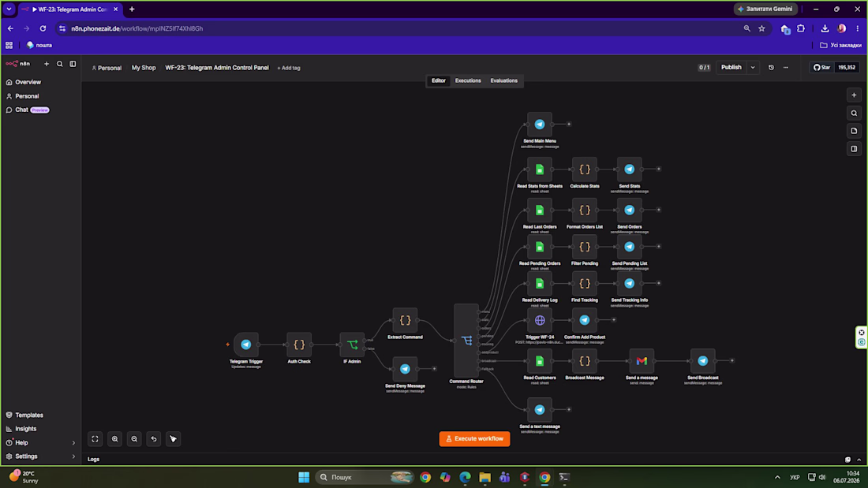
Task: Expand the Publish dropdown arrow
Action: pyautogui.click(x=753, y=68)
